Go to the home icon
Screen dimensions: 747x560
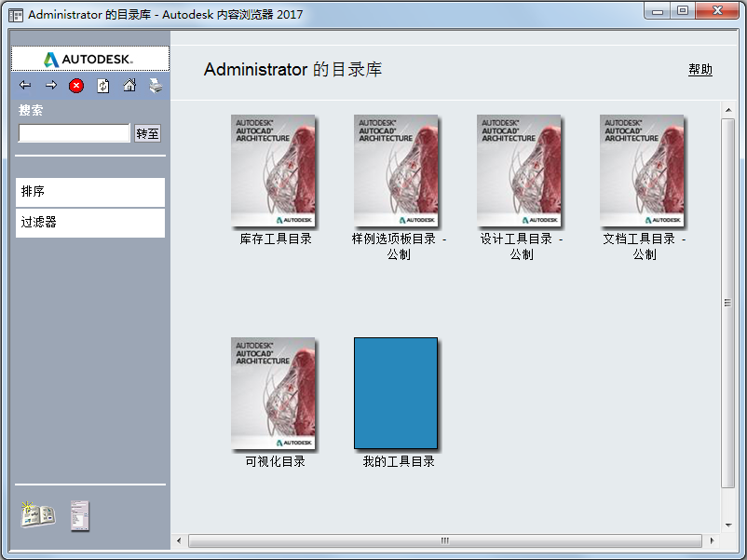click(129, 86)
